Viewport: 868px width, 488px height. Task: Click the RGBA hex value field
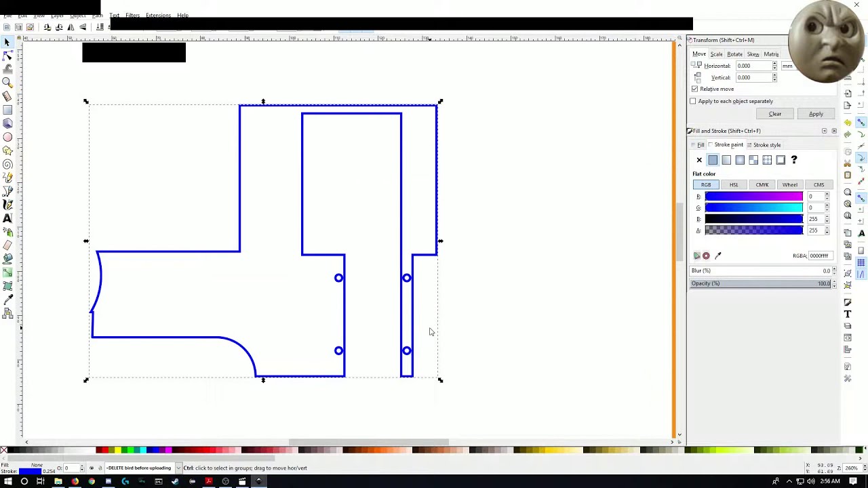pos(820,256)
